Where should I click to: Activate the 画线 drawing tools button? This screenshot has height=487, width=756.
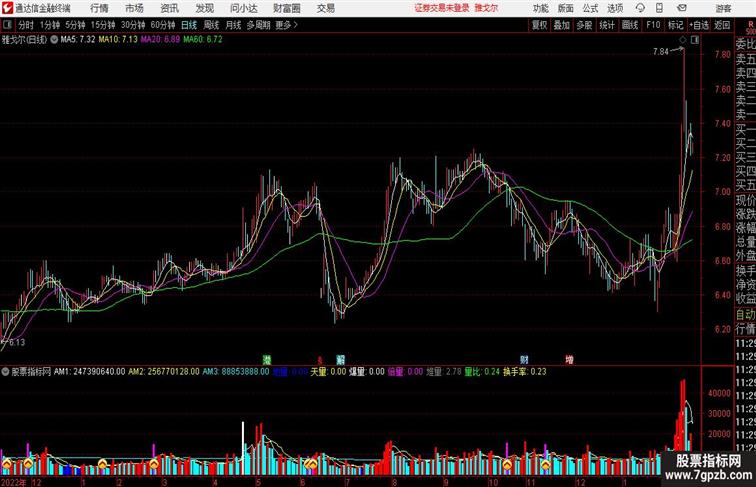click(630, 25)
